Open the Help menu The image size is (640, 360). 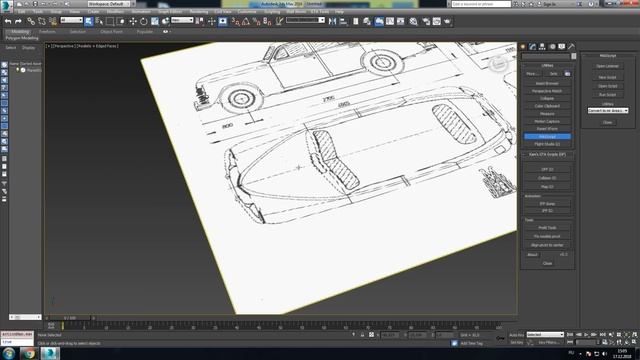pos(339,12)
